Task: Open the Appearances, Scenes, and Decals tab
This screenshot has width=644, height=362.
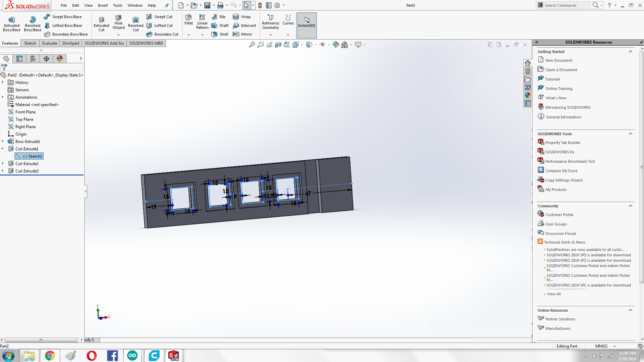Action: tap(528, 95)
